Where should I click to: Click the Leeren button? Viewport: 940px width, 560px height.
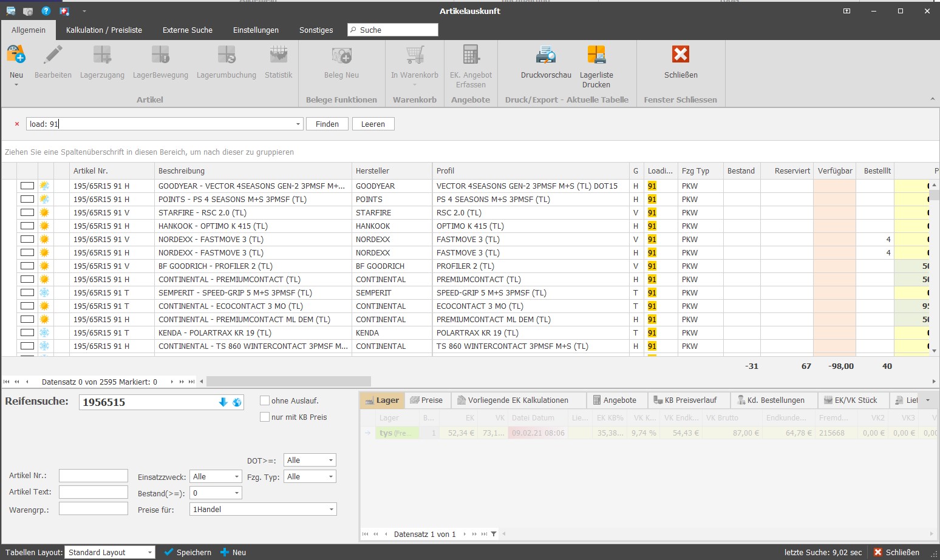pos(373,124)
